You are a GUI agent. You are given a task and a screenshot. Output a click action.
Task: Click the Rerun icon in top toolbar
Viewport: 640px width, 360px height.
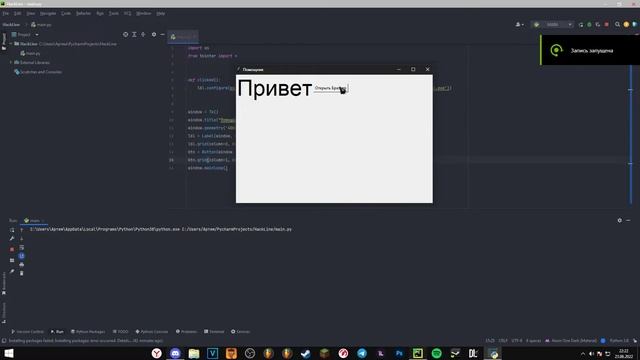581,24
